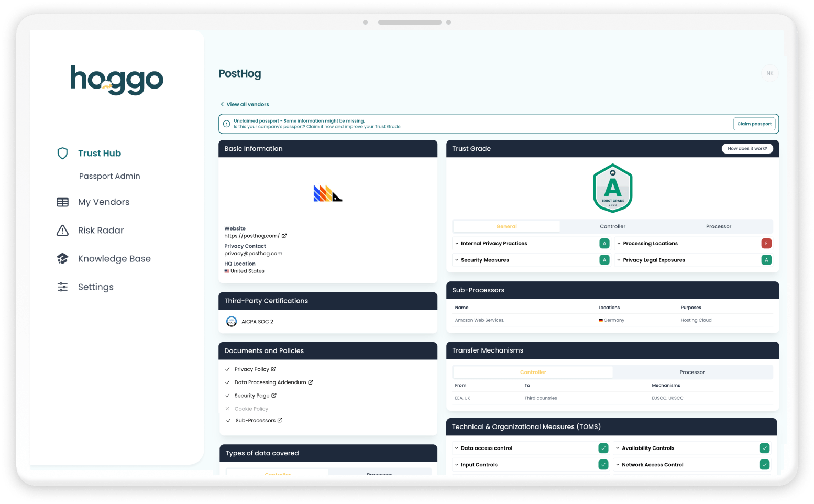Screen dimensions: 814x504
Task: Click external link icon next to website URL
Action: tap(284, 236)
